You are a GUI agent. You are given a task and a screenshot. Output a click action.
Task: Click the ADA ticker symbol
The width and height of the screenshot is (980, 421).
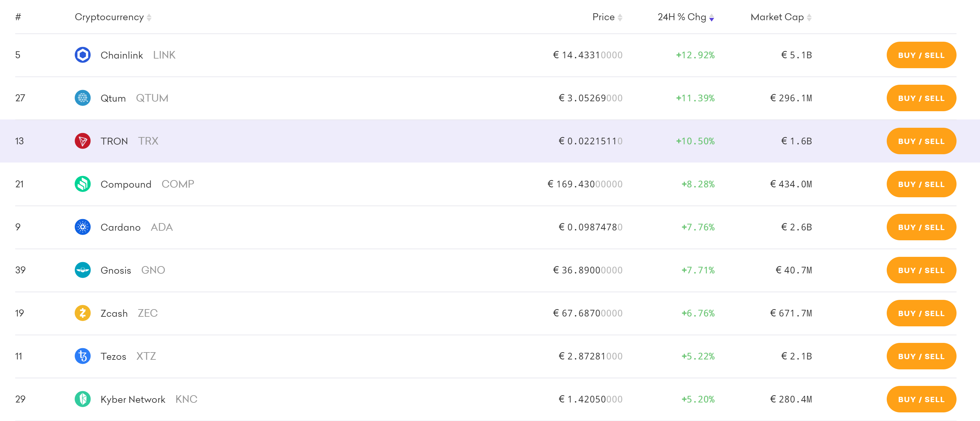coord(162,227)
